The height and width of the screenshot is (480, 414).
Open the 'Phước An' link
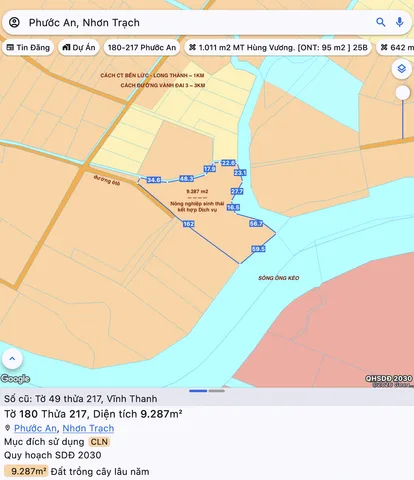pyautogui.click(x=35, y=428)
